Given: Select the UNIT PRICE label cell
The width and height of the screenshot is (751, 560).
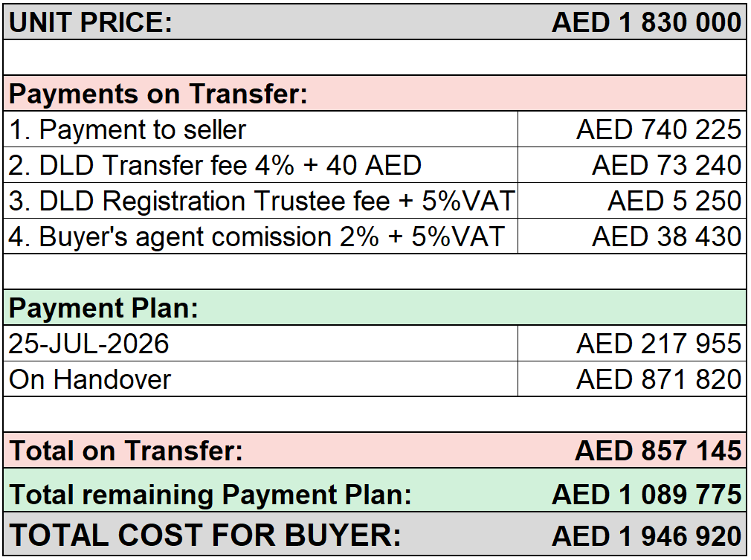Looking at the screenshot, I should pyautogui.click(x=91, y=22).
